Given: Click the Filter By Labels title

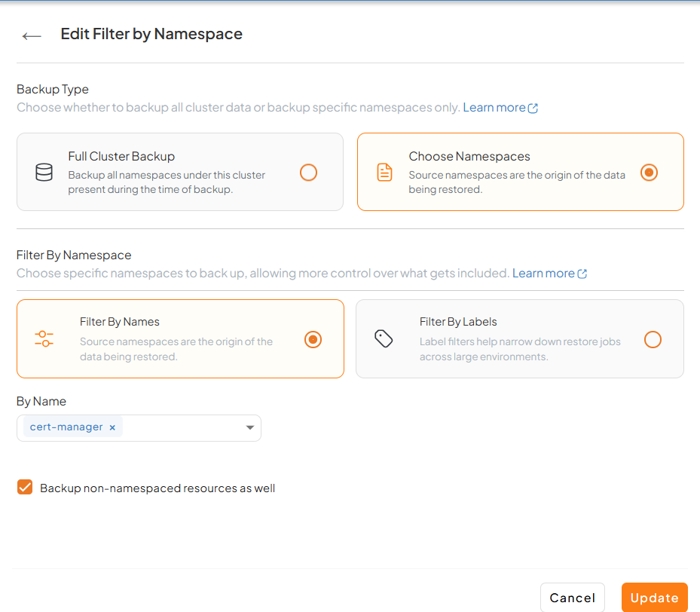Looking at the screenshot, I should (x=458, y=322).
